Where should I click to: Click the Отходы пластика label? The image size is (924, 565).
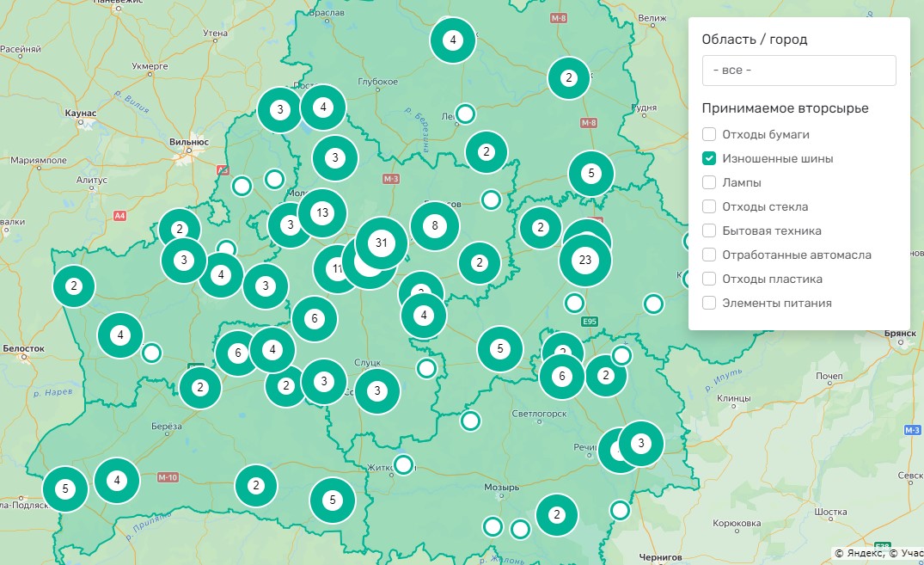(772, 279)
